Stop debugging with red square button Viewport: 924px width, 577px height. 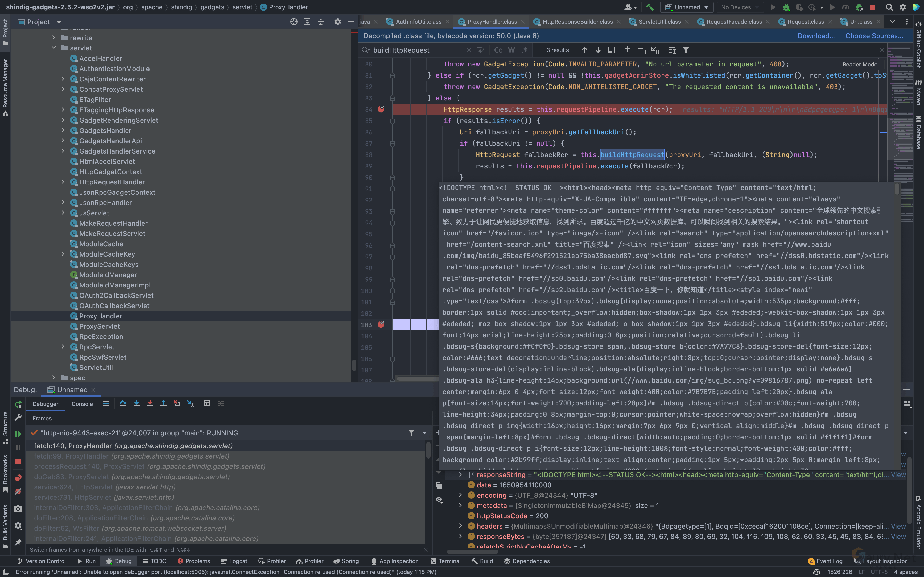18,461
